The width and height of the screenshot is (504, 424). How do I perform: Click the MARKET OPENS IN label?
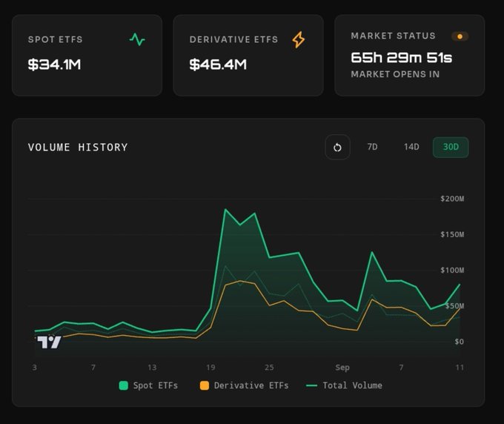point(395,74)
